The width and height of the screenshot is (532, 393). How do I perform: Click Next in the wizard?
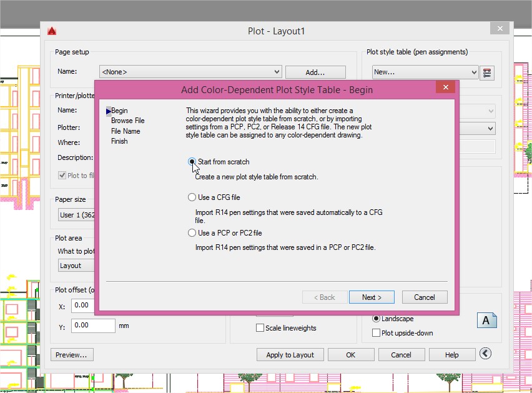point(372,297)
